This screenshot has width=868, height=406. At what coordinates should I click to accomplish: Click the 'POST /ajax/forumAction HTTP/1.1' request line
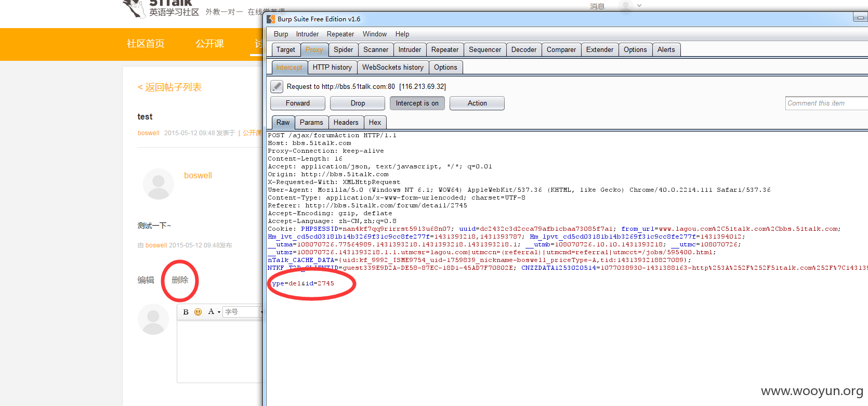[332, 135]
